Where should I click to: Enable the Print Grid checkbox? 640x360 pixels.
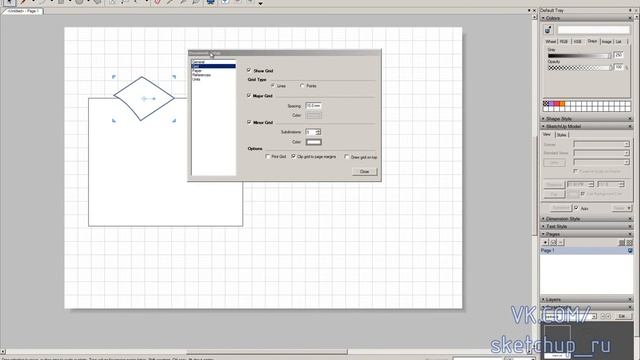click(268, 156)
